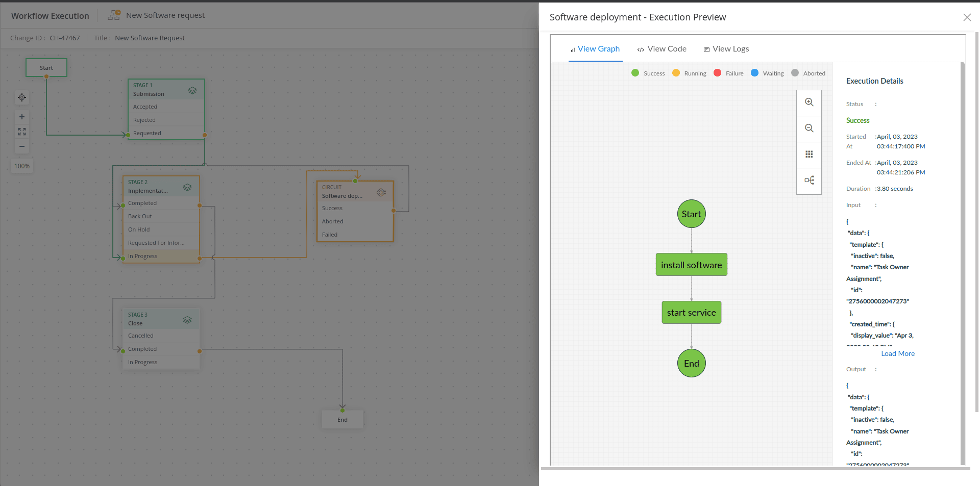Open the View Logs tab
980x486 pixels.
[x=726, y=49]
